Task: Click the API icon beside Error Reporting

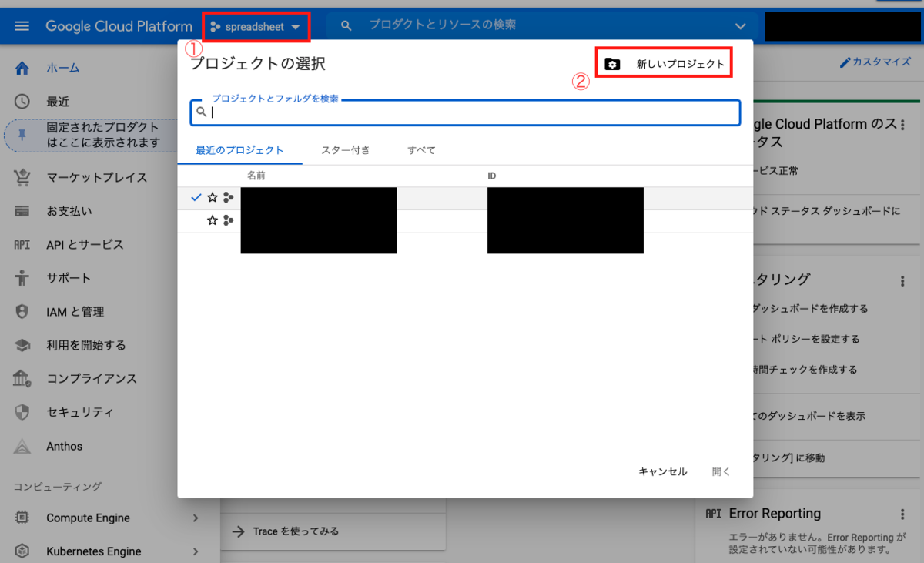Action: (x=713, y=514)
